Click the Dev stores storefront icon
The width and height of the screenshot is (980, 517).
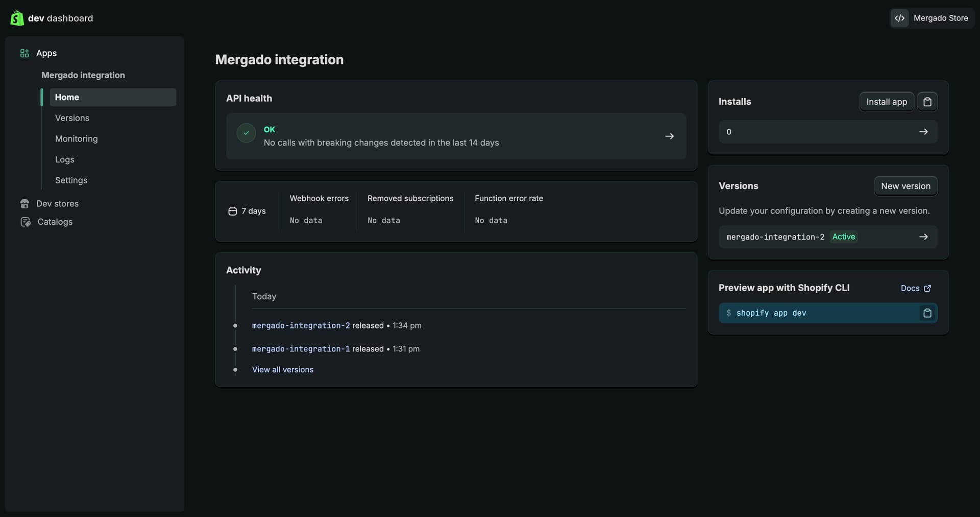click(x=24, y=204)
